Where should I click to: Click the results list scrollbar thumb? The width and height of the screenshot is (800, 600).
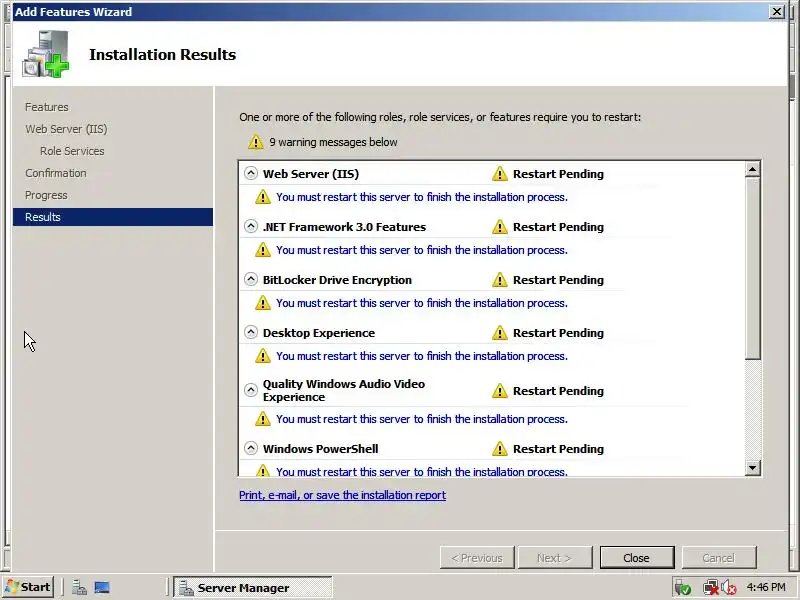(x=753, y=268)
